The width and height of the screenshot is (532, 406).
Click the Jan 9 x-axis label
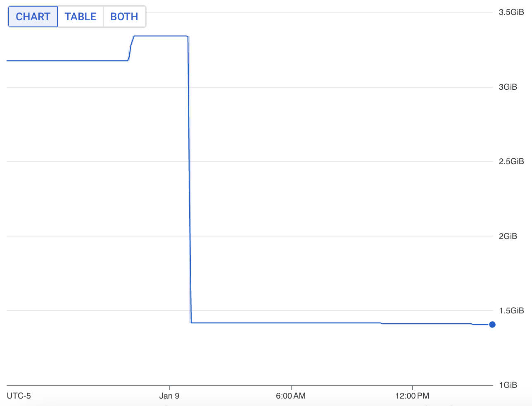coord(169,396)
